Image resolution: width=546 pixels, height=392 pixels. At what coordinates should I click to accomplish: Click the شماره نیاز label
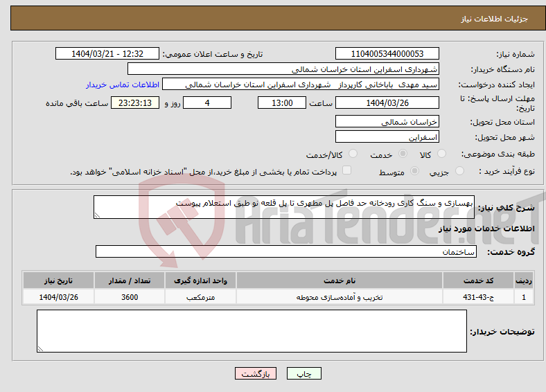click(x=516, y=54)
